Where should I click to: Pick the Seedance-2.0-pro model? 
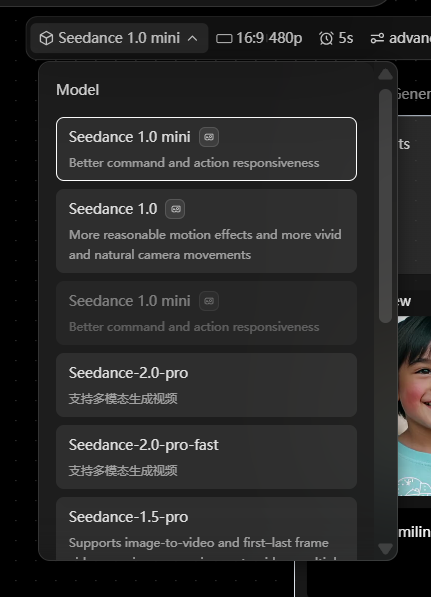[206, 385]
